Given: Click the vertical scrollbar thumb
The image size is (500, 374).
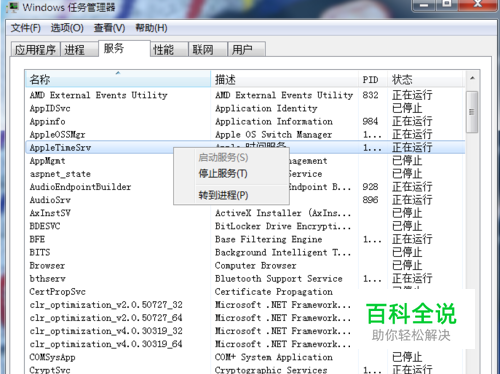Looking at the screenshot, I should pos(472,112).
